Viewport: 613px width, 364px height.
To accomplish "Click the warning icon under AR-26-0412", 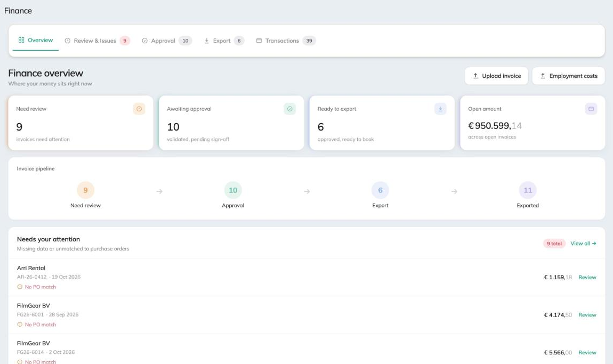I will (20, 287).
